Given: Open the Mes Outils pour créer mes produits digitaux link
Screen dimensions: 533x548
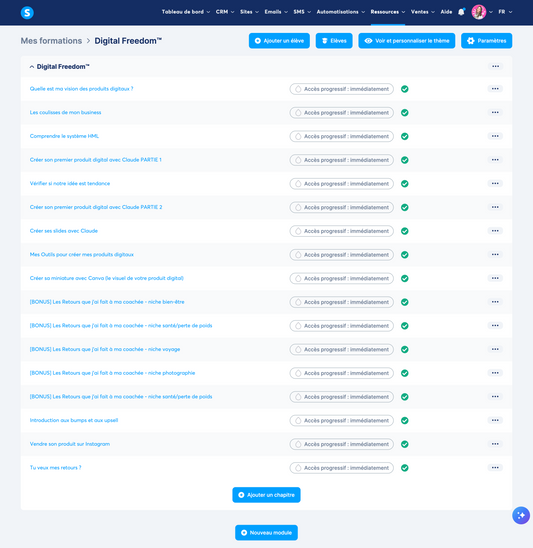Looking at the screenshot, I should point(82,254).
